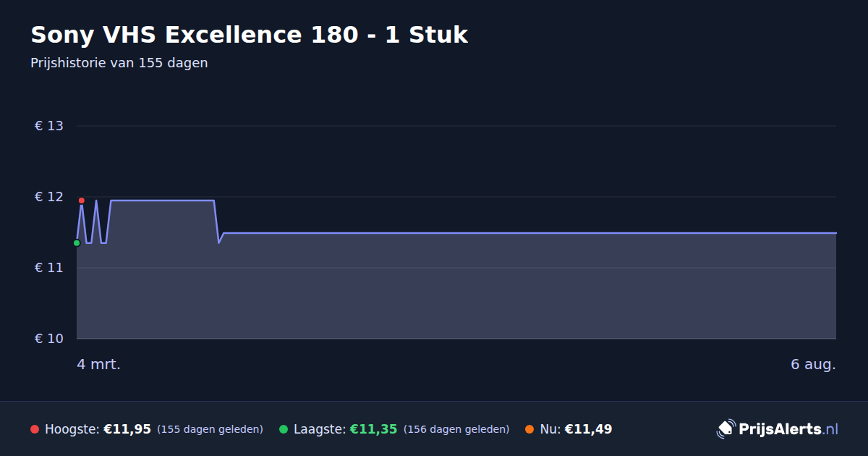Image resolution: width=868 pixels, height=456 pixels.
Task: Click the highest price value €11,95
Action: (x=127, y=429)
